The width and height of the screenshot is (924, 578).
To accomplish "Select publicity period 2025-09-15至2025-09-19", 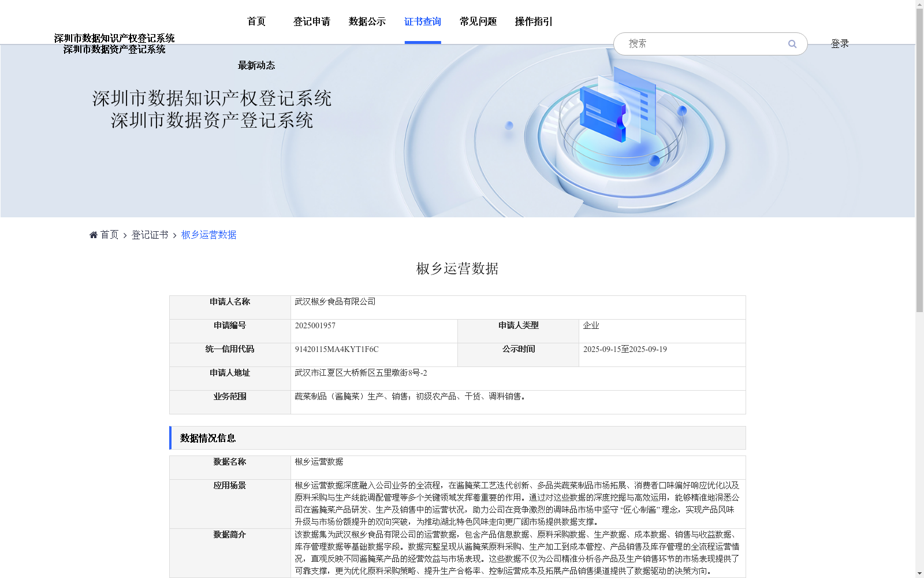I will 625,349.
